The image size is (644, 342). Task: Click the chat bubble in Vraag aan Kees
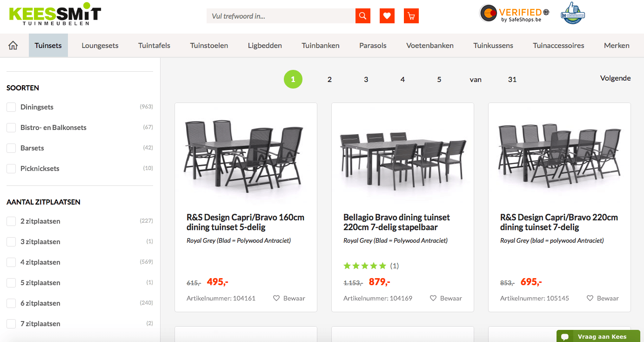565,337
